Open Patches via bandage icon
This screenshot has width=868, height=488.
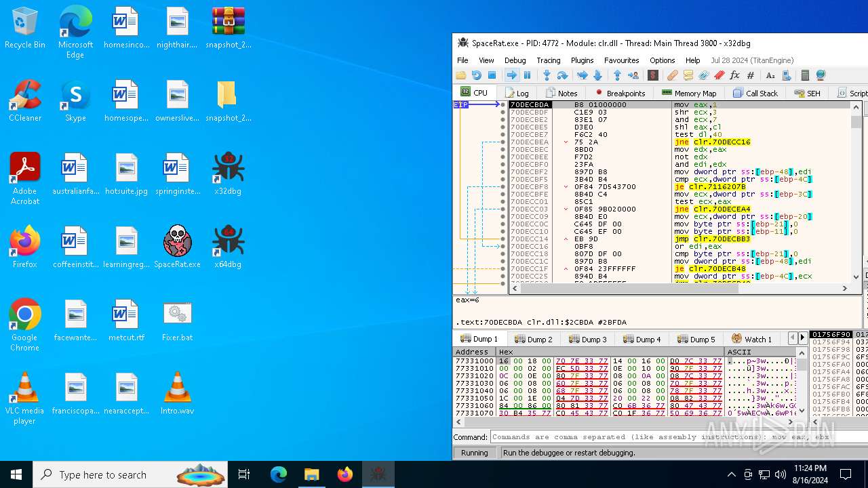tap(673, 75)
